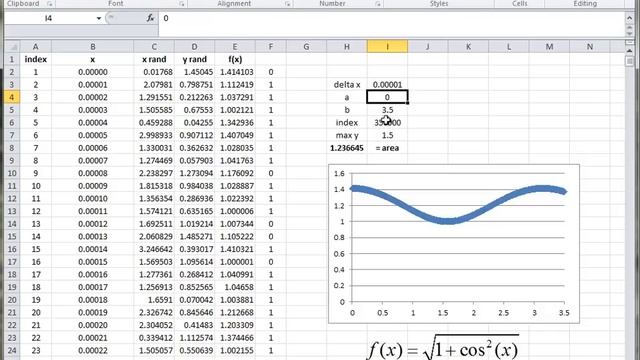Click chart horizontal axis label 3.5

tap(564, 313)
